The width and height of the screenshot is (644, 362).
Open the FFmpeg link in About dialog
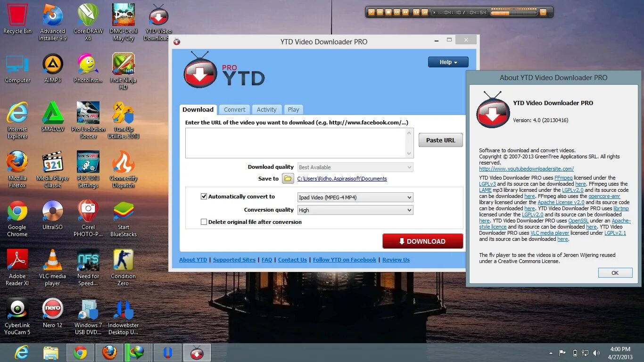(563, 178)
